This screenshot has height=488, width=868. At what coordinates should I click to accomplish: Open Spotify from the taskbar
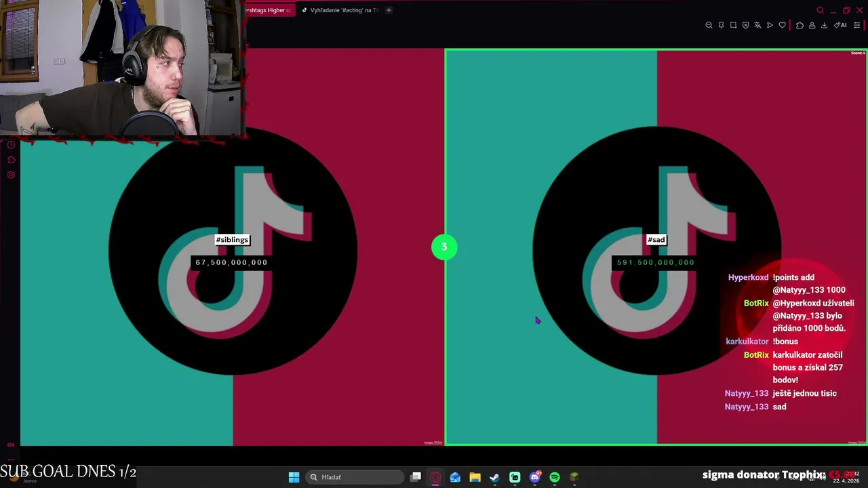(555, 477)
